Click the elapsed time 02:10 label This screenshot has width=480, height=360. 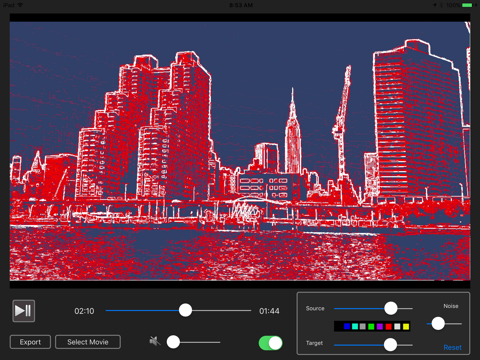click(84, 311)
